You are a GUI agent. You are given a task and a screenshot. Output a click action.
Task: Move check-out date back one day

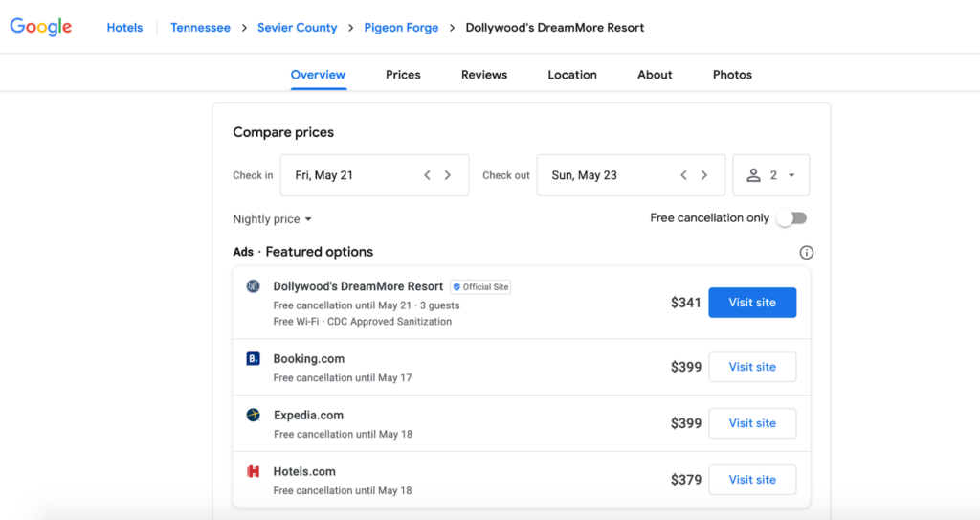pyautogui.click(x=683, y=175)
